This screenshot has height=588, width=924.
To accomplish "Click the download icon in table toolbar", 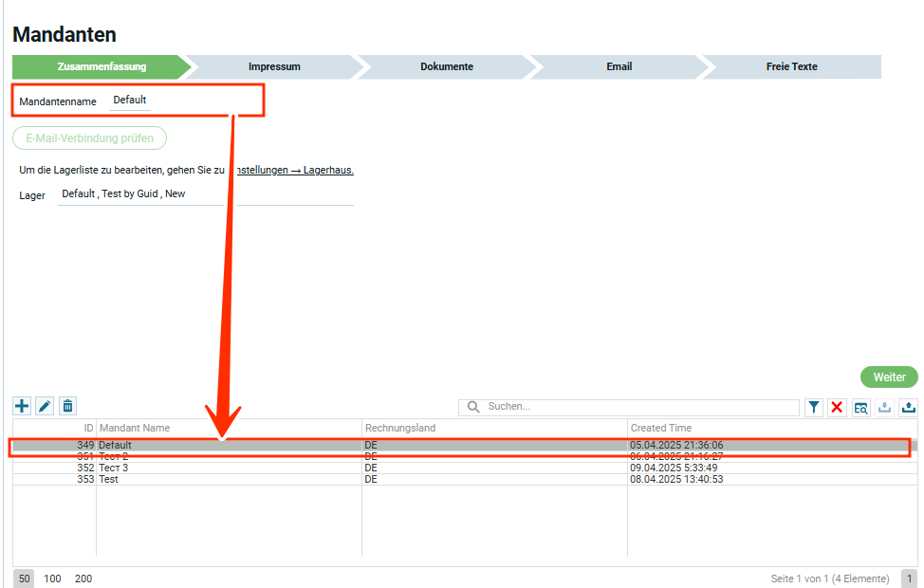I will 884,408.
